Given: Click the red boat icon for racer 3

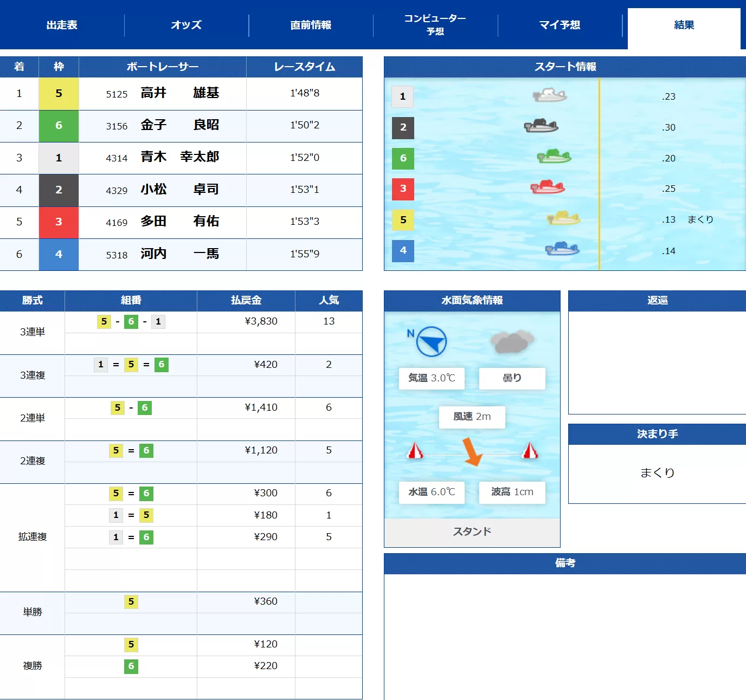Looking at the screenshot, I should (549, 188).
